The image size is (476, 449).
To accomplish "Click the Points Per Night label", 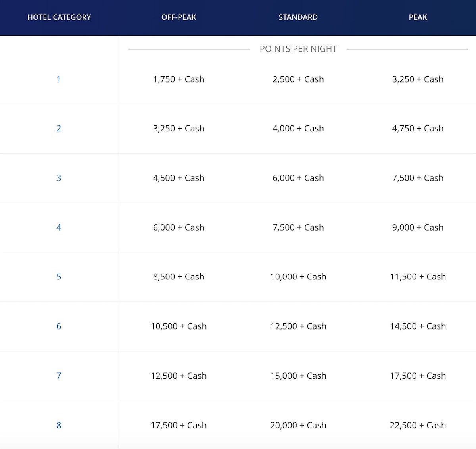I will 298,49.
